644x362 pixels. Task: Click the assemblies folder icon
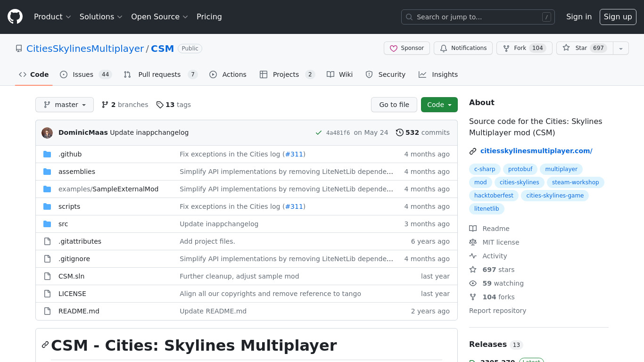[x=47, y=172]
